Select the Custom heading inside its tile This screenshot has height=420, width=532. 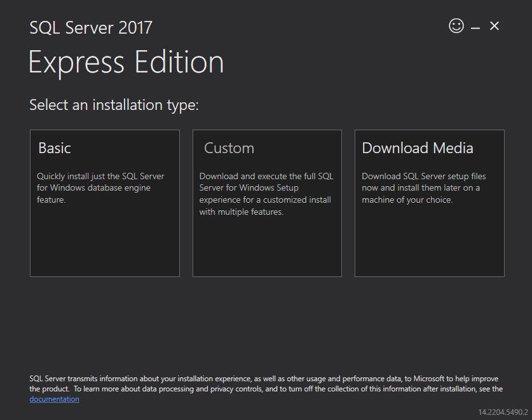click(229, 147)
